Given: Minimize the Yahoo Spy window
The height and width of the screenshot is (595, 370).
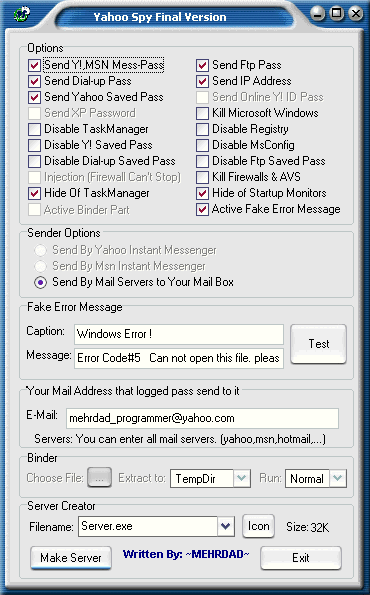Looking at the screenshot, I should (318, 14).
